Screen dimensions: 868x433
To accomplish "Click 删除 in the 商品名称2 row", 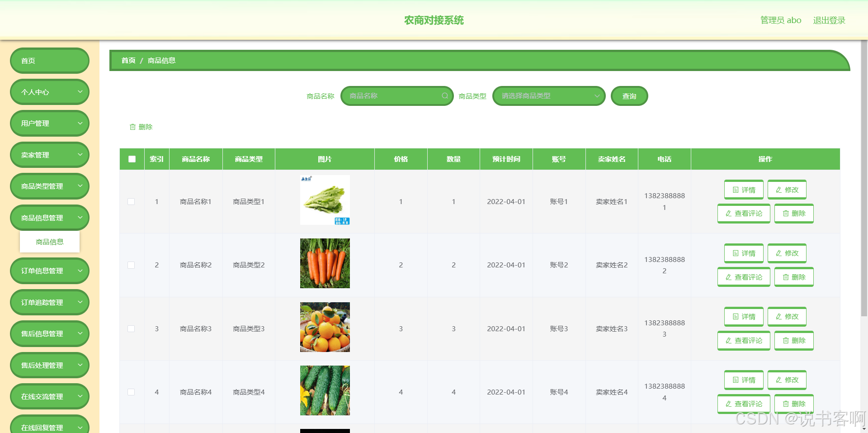I will coord(794,277).
